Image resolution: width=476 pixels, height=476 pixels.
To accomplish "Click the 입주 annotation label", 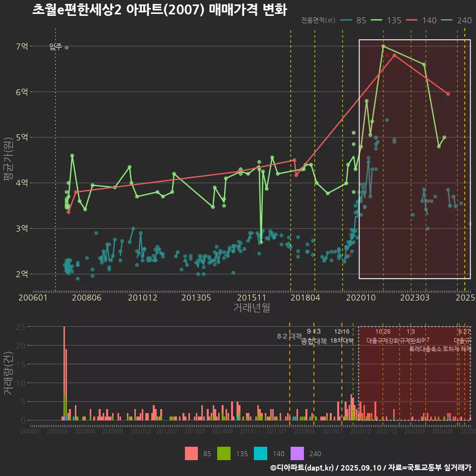I will (56, 47).
